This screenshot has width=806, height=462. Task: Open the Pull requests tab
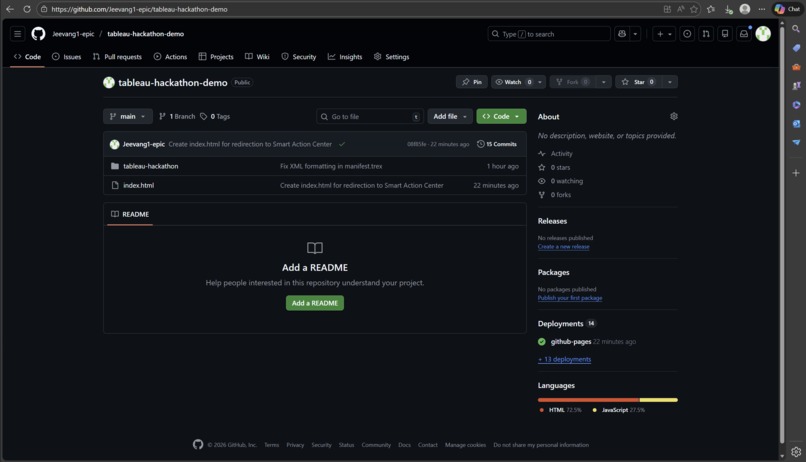117,57
